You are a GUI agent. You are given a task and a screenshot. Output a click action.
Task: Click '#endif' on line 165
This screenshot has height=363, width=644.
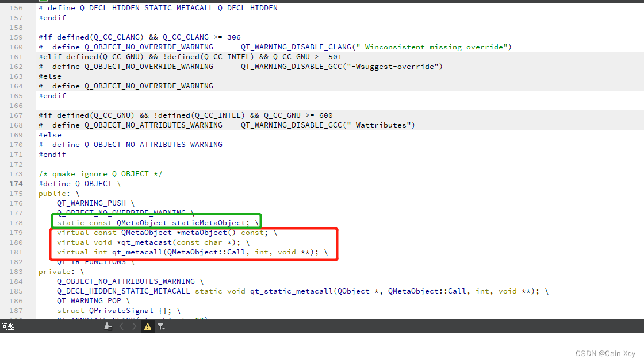tap(52, 95)
